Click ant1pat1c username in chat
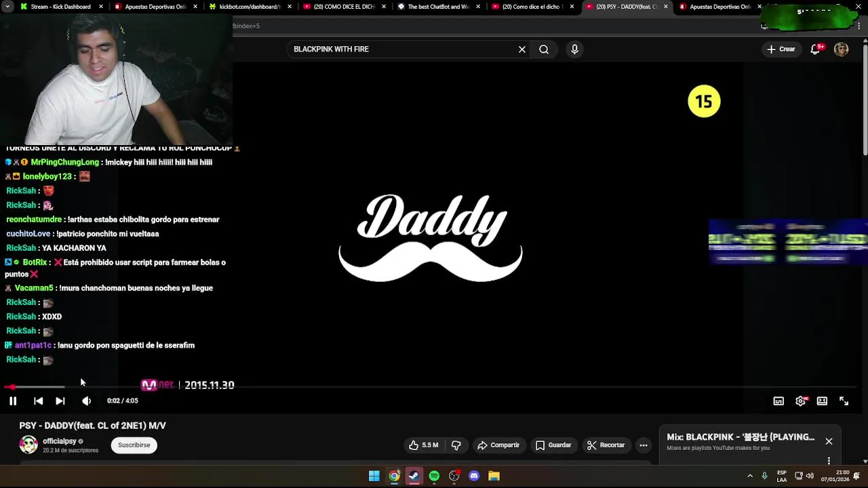Image resolution: width=868 pixels, height=488 pixels. coord(33,345)
